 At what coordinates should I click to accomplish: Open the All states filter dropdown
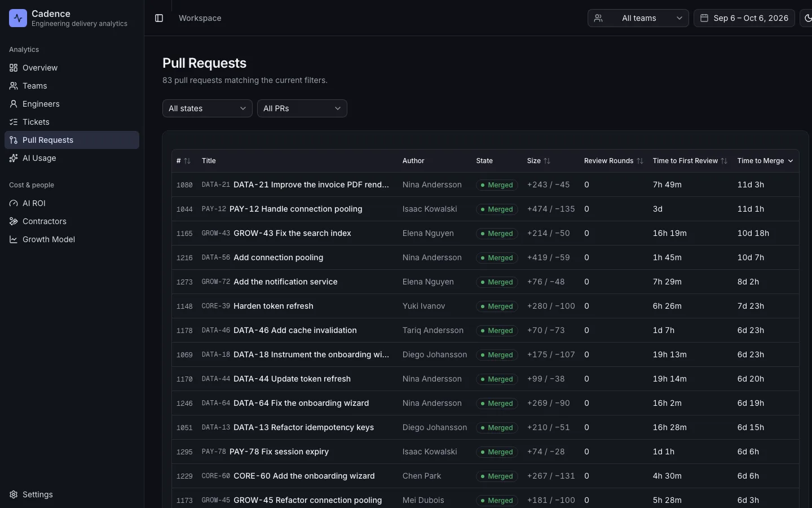[x=208, y=108]
